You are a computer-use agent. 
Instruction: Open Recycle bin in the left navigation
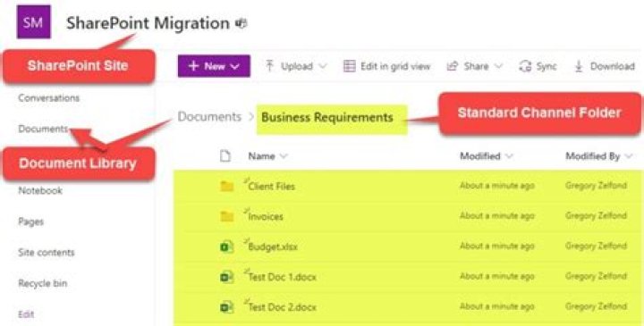[x=43, y=283]
